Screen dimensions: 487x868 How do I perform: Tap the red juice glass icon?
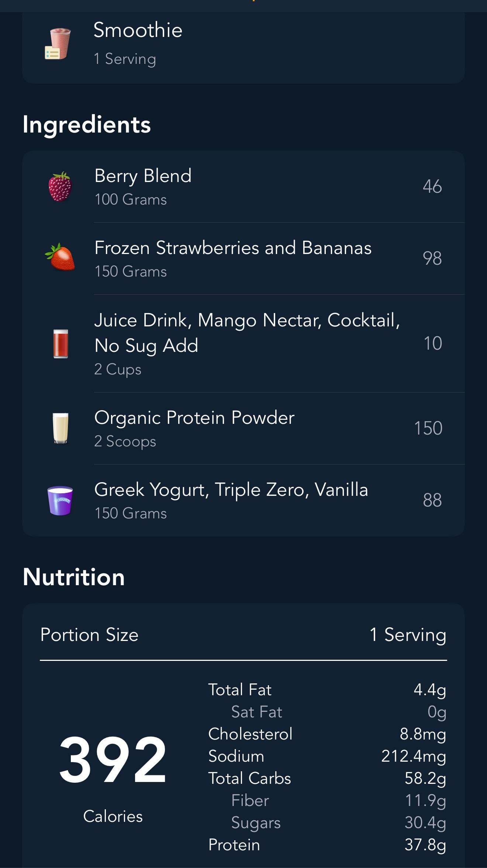(61, 343)
